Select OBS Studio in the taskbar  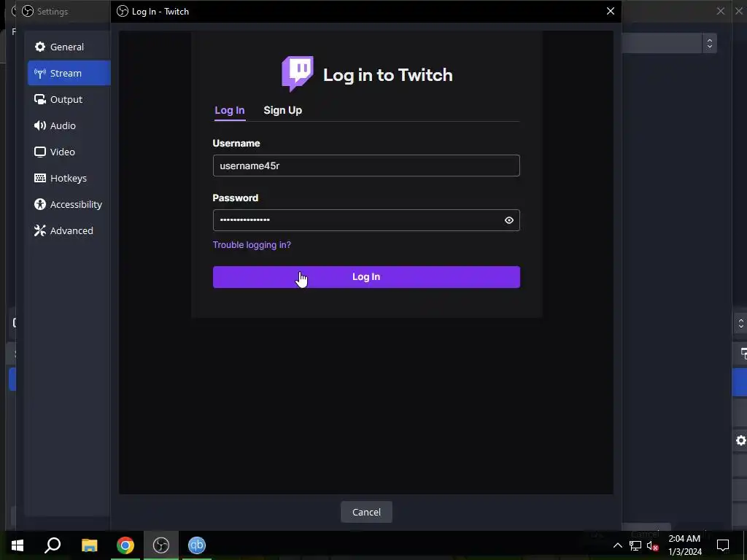click(161, 545)
